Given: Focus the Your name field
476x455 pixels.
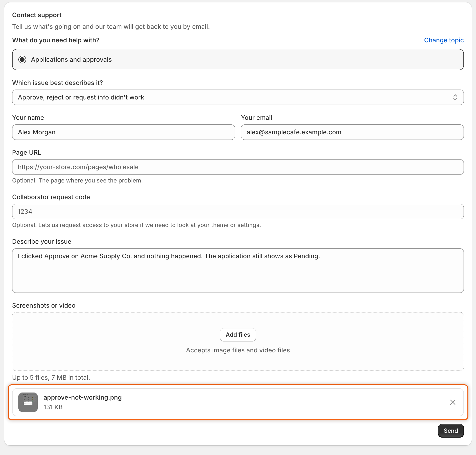Looking at the screenshot, I should point(124,132).
